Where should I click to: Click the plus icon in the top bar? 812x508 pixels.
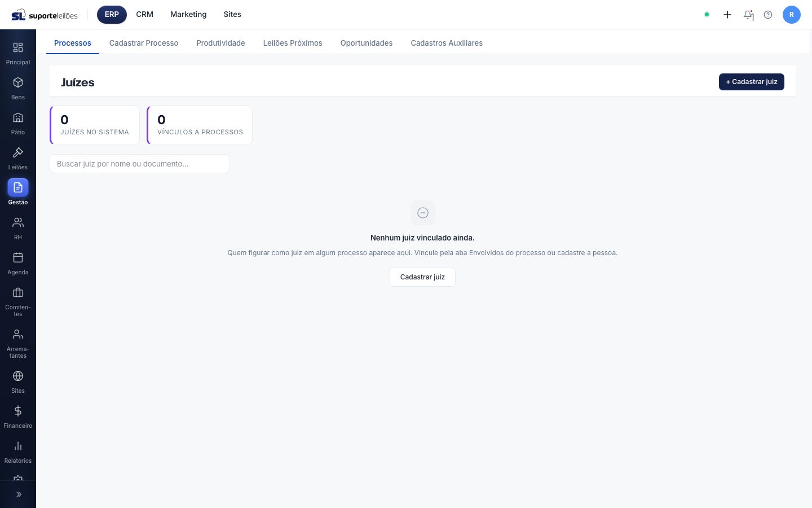click(727, 15)
